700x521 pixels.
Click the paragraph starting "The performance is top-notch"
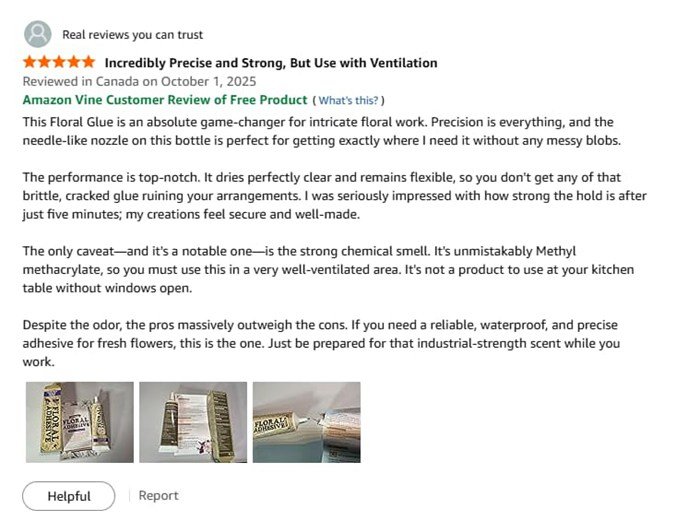pyautogui.click(x=330, y=205)
